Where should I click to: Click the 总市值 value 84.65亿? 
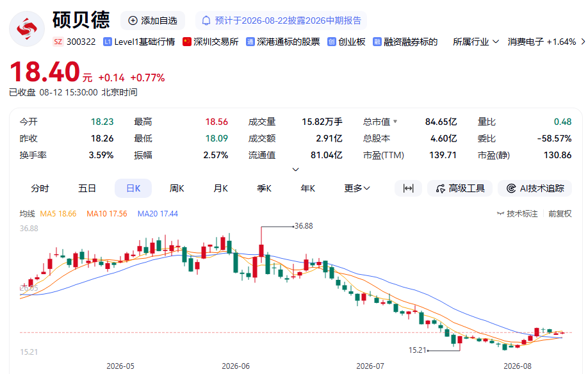(x=441, y=122)
